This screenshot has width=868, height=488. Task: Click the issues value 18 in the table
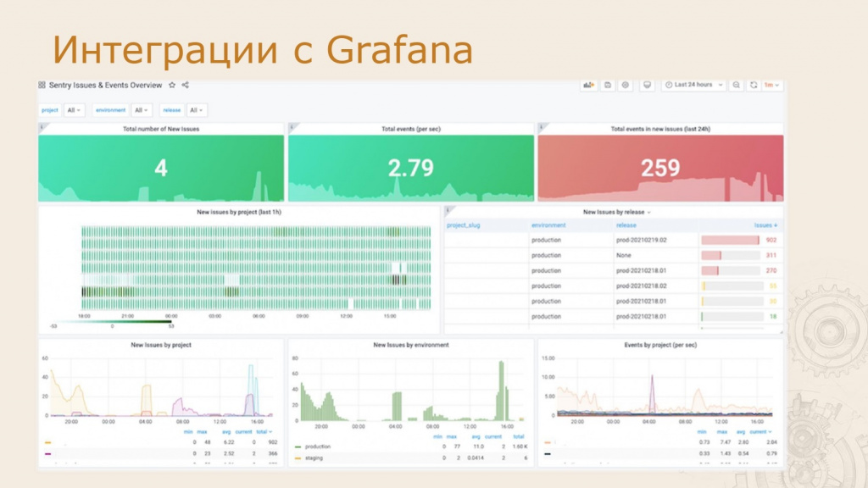pyautogui.click(x=773, y=317)
